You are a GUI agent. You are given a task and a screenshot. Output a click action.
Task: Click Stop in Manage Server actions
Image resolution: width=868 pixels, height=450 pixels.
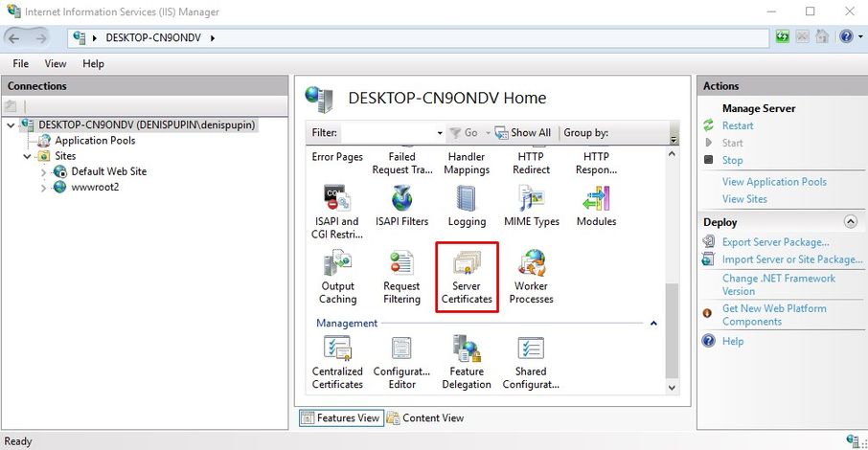point(732,160)
